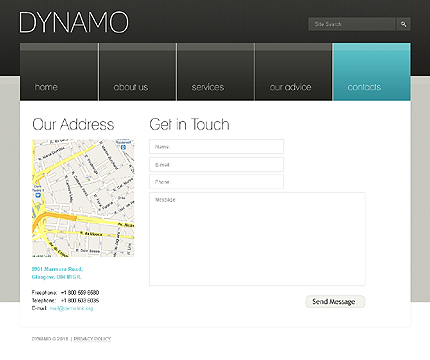Click the Glasgow street address text

tap(57, 273)
